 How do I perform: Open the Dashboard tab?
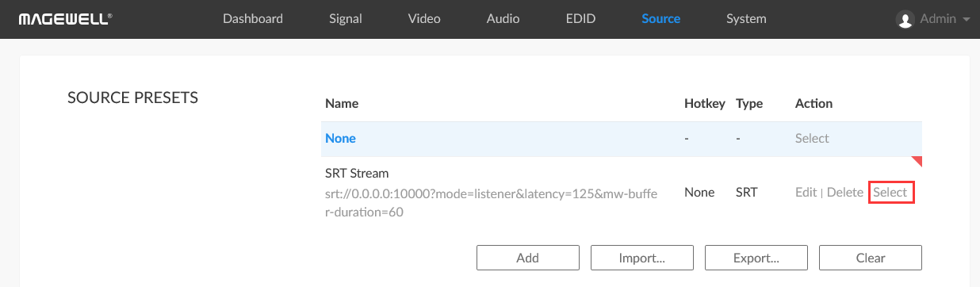coord(253,19)
